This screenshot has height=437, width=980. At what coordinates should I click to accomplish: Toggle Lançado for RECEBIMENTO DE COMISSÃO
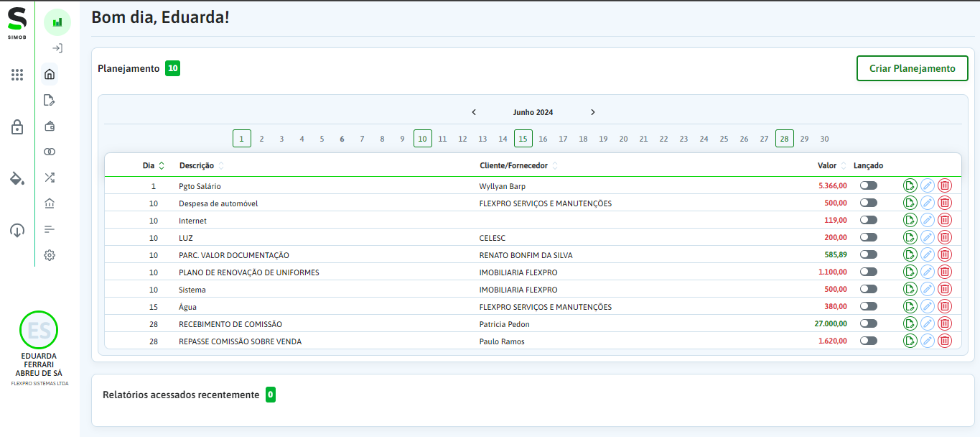tap(869, 323)
